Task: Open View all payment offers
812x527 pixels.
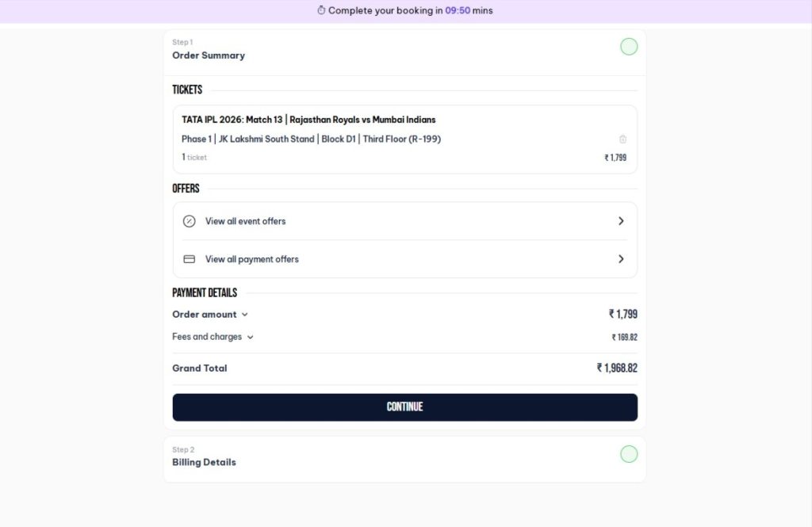Action: point(253,259)
